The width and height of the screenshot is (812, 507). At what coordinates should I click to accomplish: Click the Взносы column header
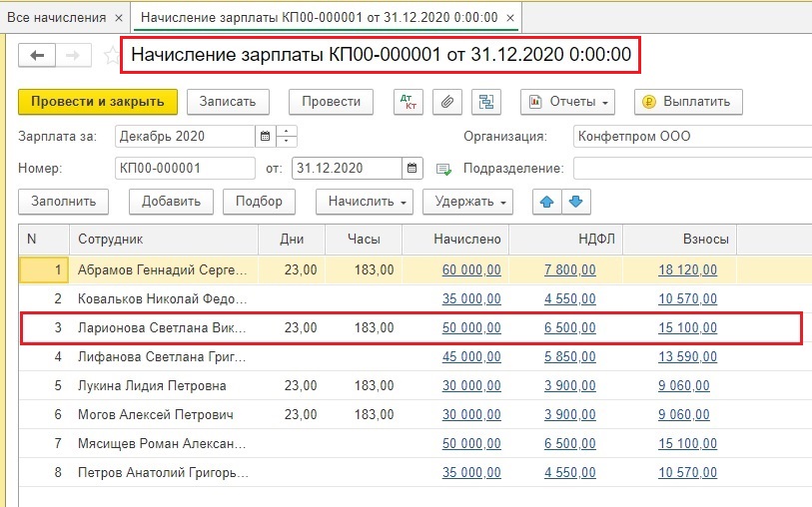pyautogui.click(x=680, y=239)
